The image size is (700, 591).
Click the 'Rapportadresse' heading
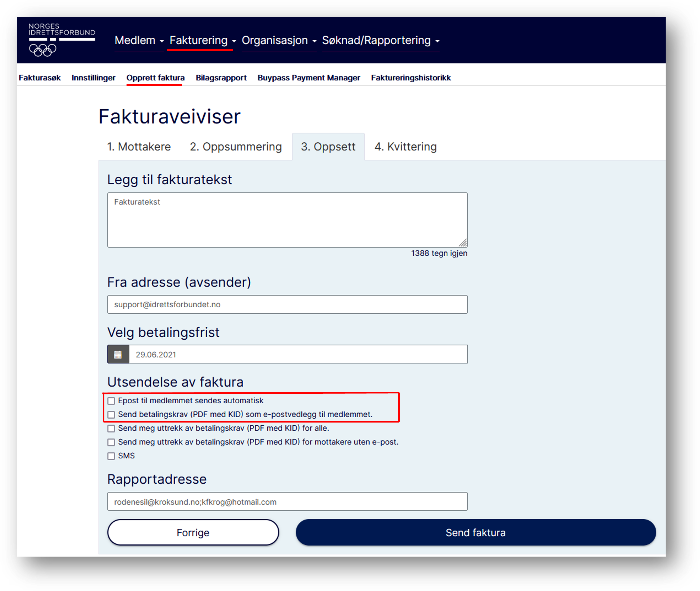pos(157,479)
